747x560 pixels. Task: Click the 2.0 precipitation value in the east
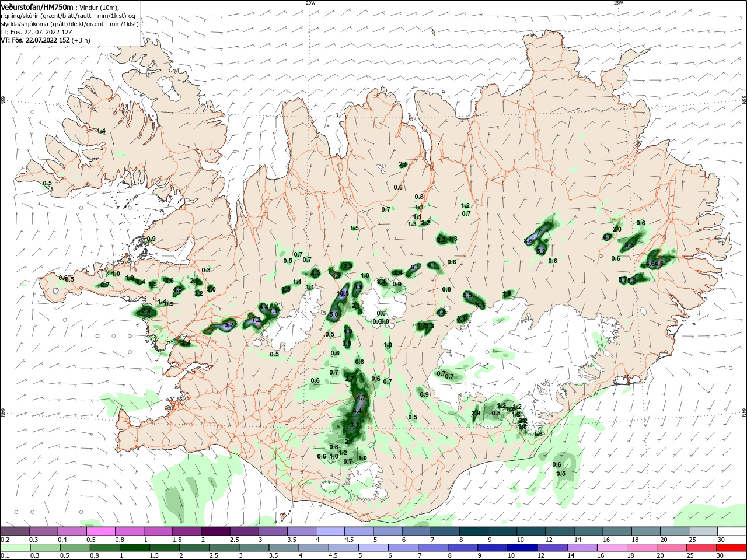pos(616,229)
